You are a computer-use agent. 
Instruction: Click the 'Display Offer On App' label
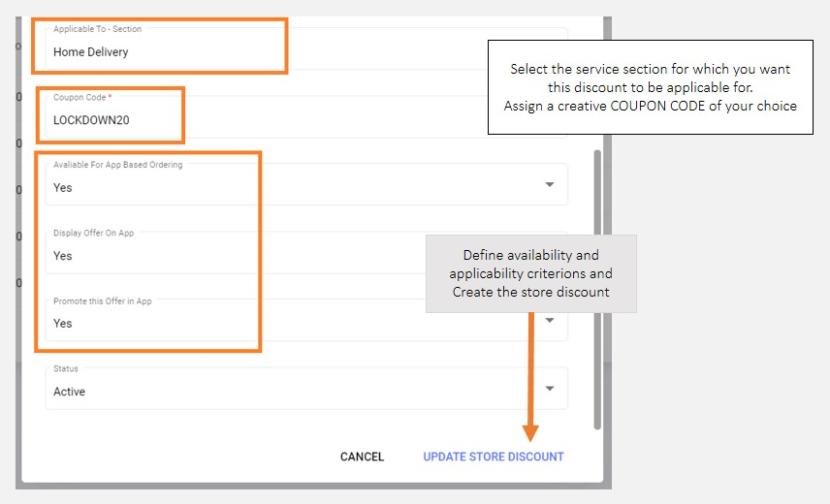pyautogui.click(x=93, y=234)
